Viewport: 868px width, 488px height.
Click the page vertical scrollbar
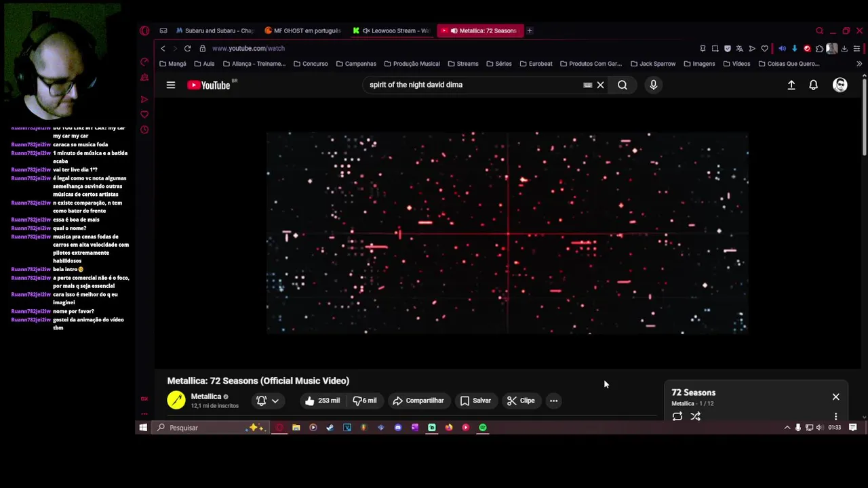(x=865, y=119)
